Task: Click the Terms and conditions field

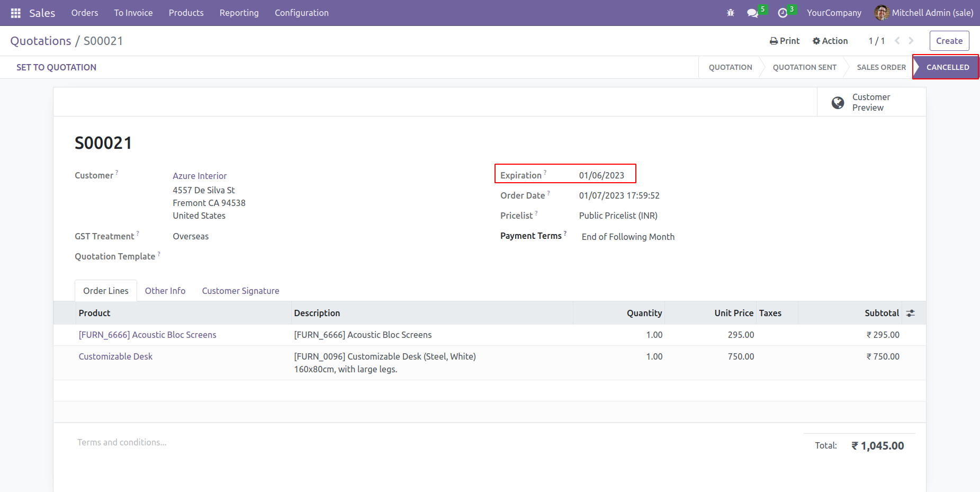Action: pyautogui.click(x=122, y=442)
